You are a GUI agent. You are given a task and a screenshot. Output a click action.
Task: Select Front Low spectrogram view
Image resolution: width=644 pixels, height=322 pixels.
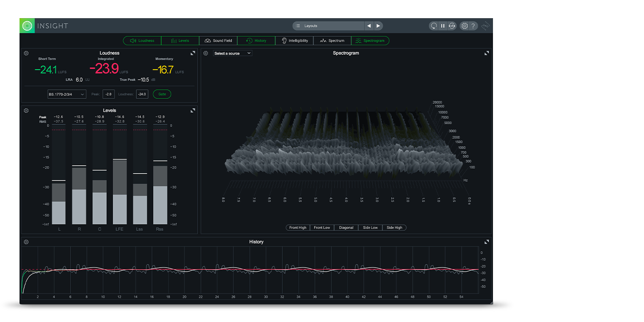pyautogui.click(x=322, y=228)
